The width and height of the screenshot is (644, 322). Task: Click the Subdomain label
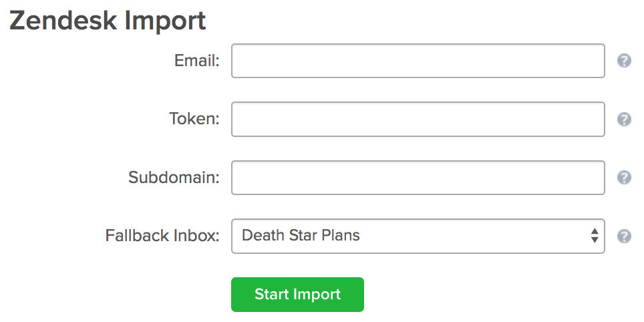pyautogui.click(x=174, y=178)
